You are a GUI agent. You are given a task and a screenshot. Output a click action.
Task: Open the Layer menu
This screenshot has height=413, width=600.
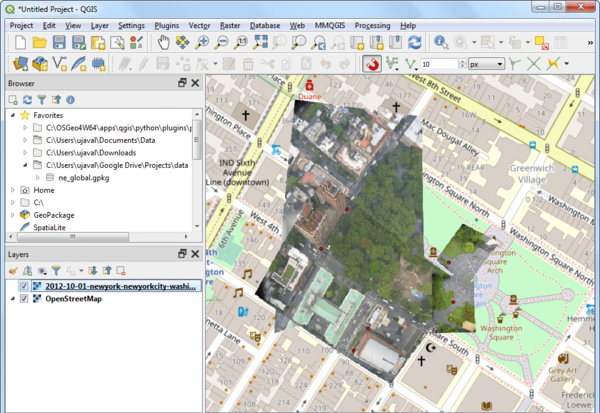pyautogui.click(x=99, y=26)
